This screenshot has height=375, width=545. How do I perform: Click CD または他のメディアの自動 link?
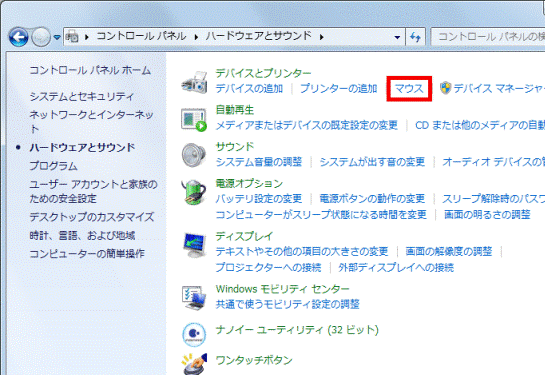(480, 125)
